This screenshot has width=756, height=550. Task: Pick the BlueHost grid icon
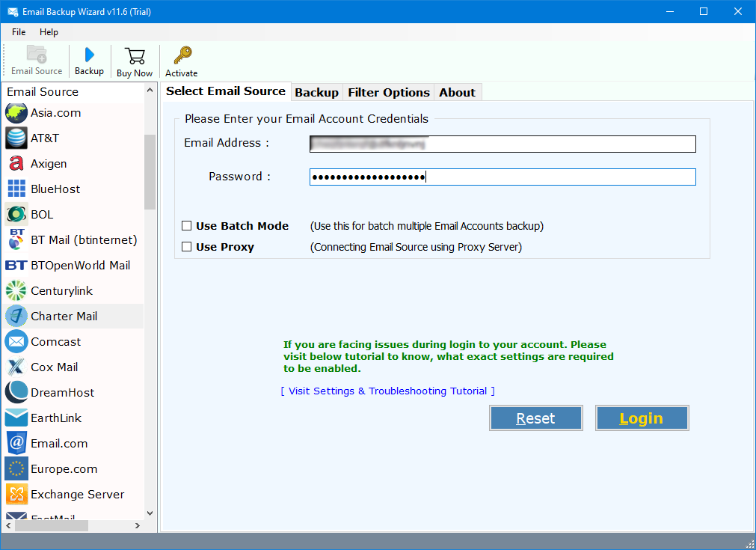16,189
